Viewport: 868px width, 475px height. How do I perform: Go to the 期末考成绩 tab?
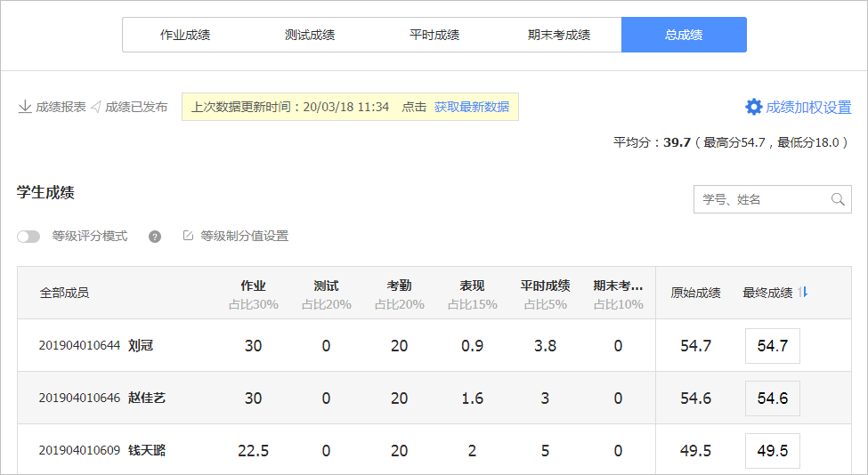coord(559,35)
